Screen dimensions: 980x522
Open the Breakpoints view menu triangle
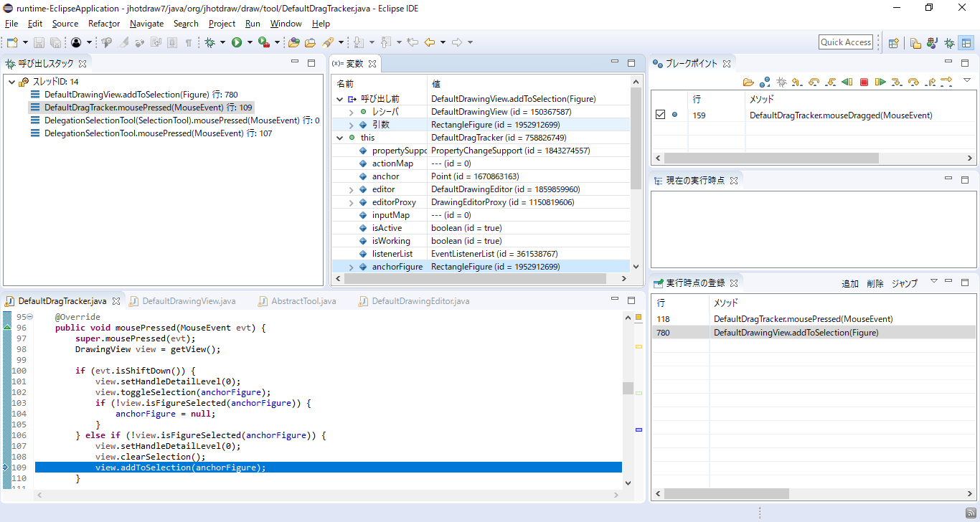pos(966,80)
